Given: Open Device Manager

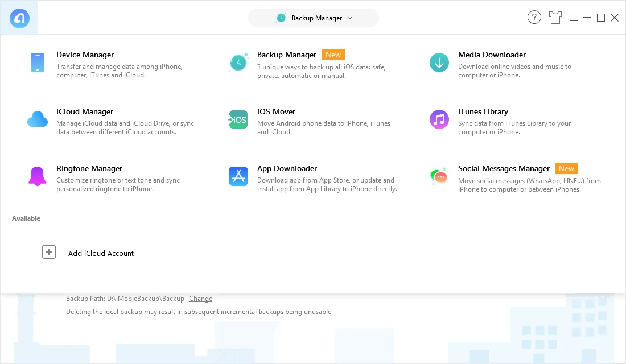Looking at the screenshot, I should tap(85, 55).
